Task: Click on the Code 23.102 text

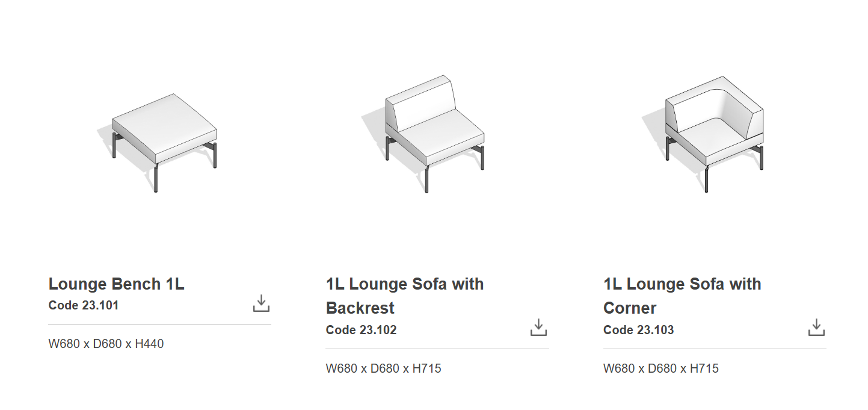Action: click(361, 330)
